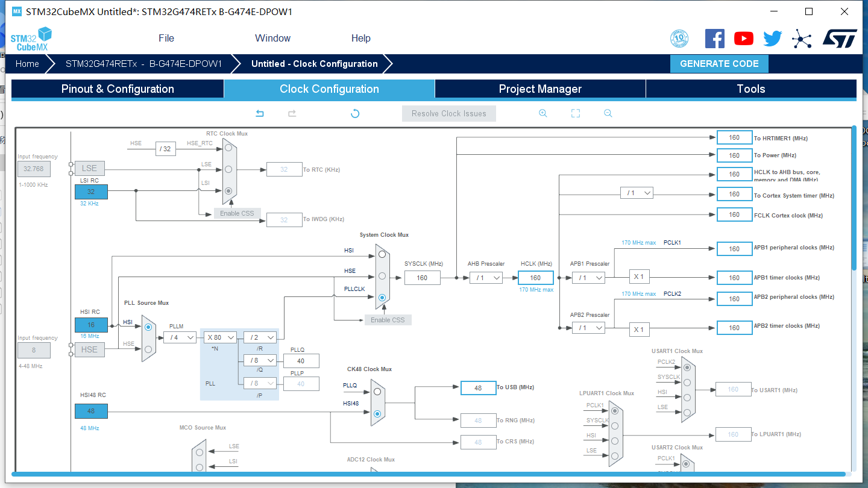The width and height of the screenshot is (868, 488).
Task: Select LSE in RTC Clock Mux
Action: [228, 169]
